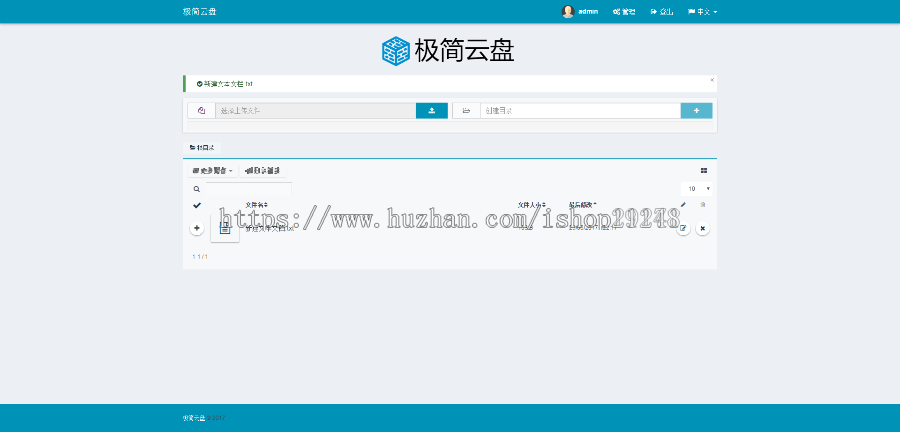The image size is (900, 432).
Task: Click the folder icon beside directory field
Action: pyautogui.click(x=467, y=111)
